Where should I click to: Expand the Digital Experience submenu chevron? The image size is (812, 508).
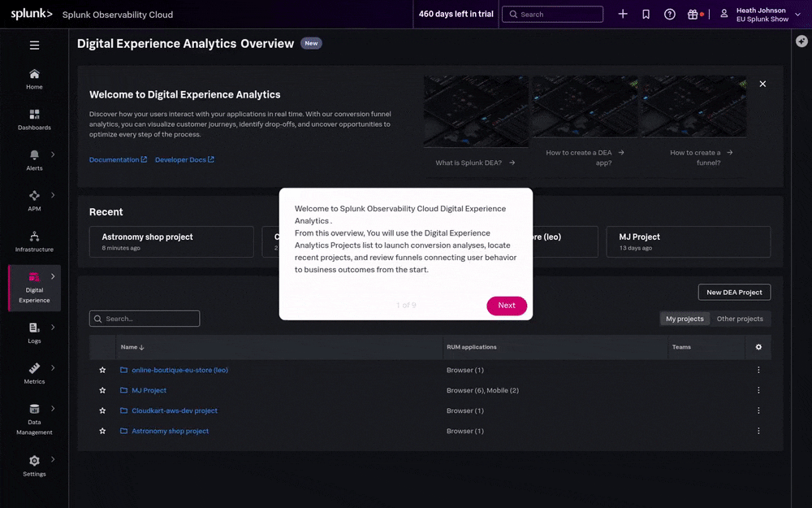tap(53, 276)
